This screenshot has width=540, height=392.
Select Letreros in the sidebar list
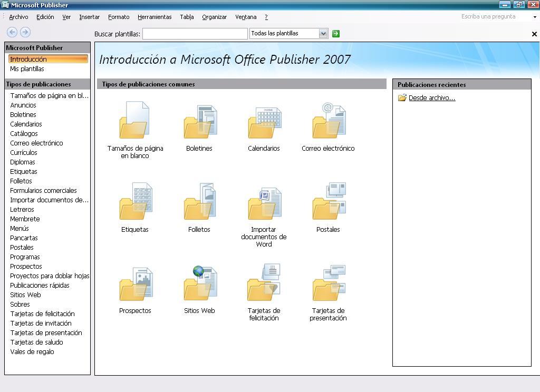pos(22,210)
